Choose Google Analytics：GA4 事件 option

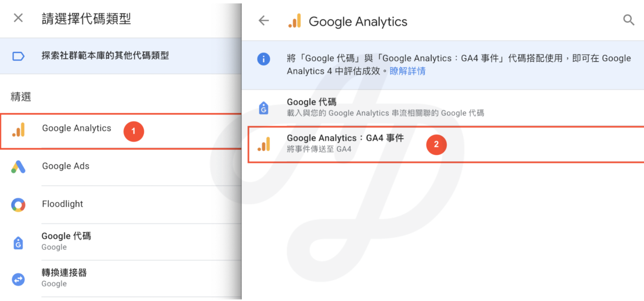coord(446,144)
